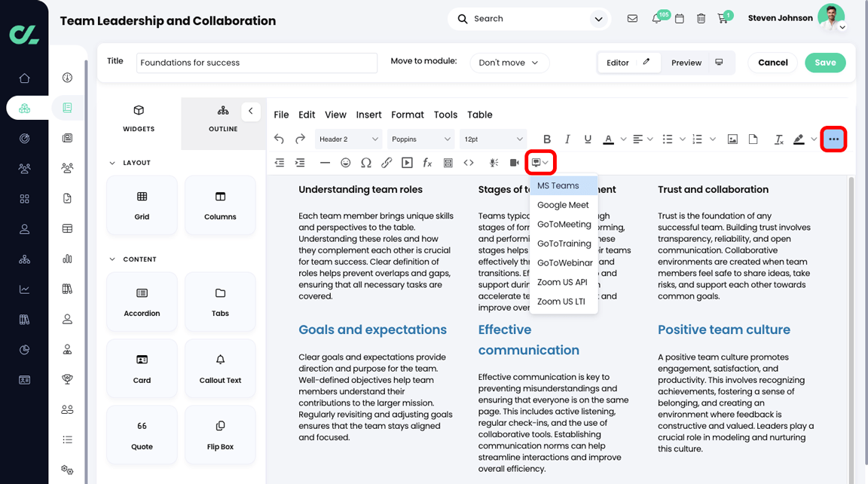Open the calendar icon in header
The height and width of the screenshot is (484, 868).
[x=679, y=18]
